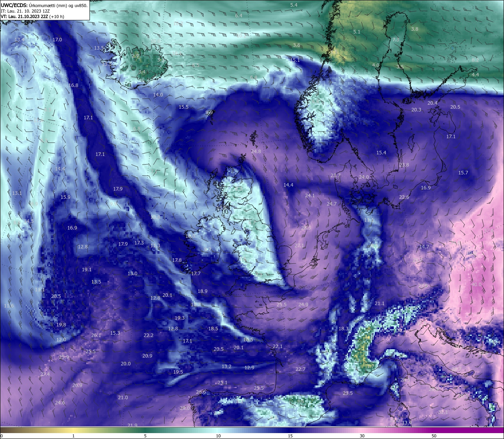Click the map value '15.5'
This screenshot has height=439, width=504.
(183, 107)
